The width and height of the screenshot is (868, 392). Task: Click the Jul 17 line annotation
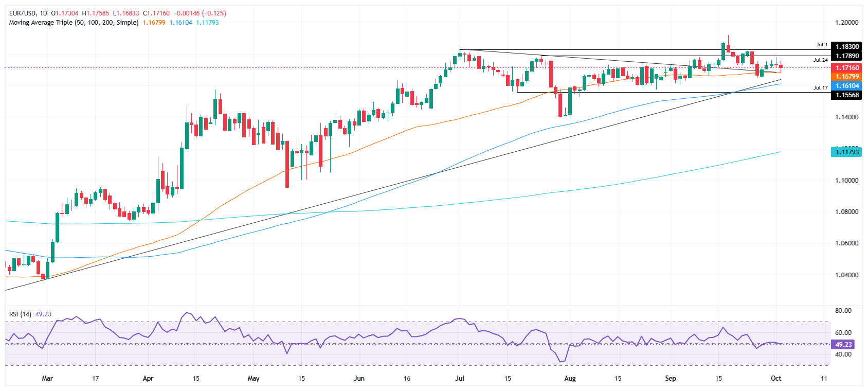[x=821, y=88]
